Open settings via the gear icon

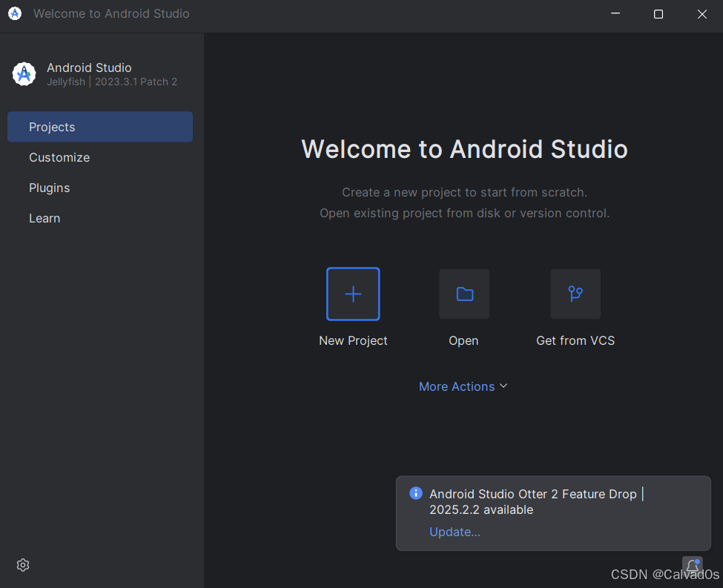coord(23,565)
